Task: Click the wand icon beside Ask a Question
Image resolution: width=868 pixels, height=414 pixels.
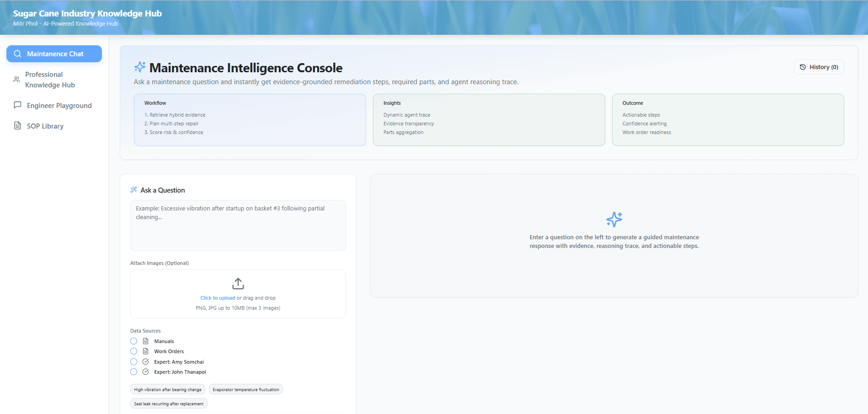Action: pos(134,190)
